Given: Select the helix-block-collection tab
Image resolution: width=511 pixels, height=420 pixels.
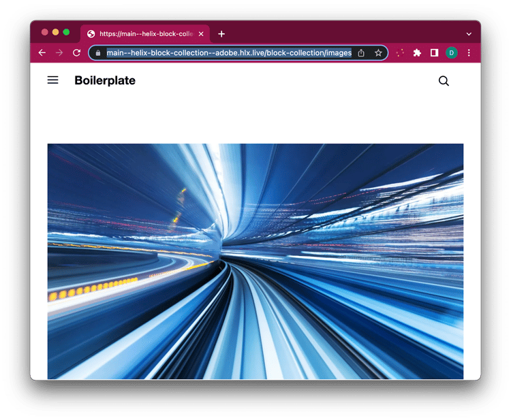Looking at the screenshot, I should [x=144, y=34].
